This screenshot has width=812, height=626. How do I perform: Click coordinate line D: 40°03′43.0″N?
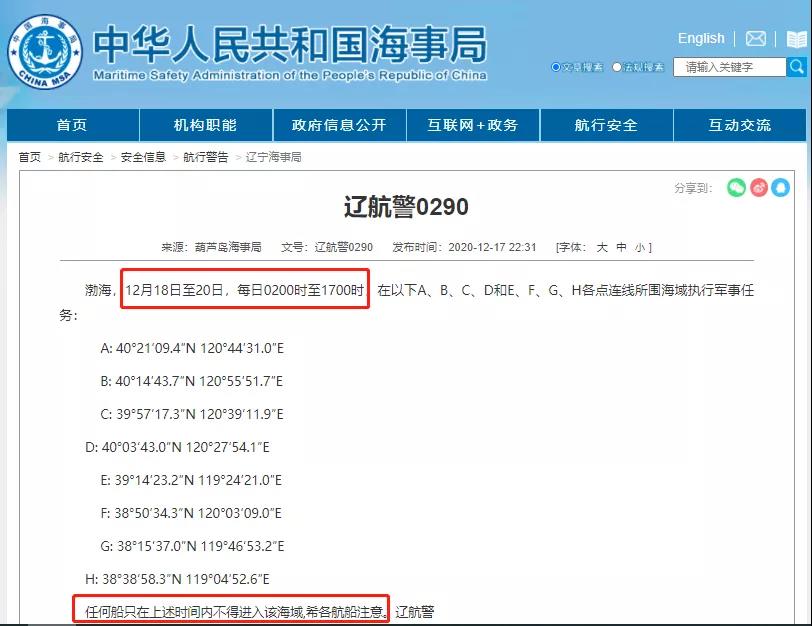point(177,447)
